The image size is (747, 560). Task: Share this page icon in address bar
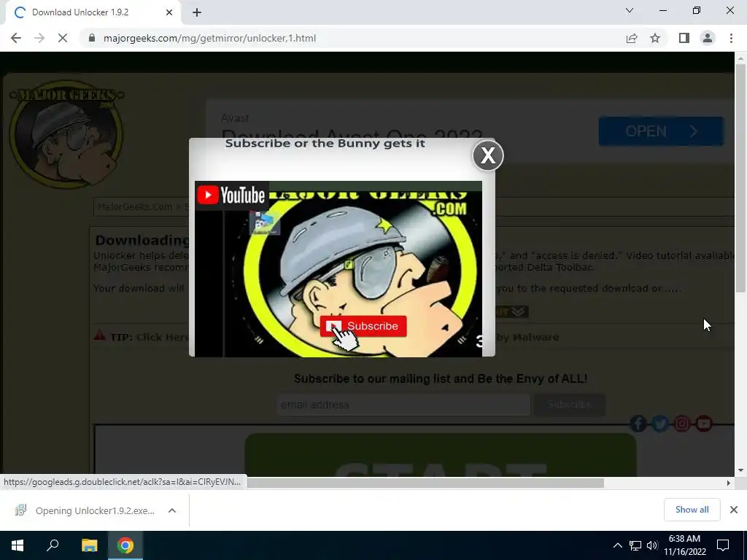point(632,38)
